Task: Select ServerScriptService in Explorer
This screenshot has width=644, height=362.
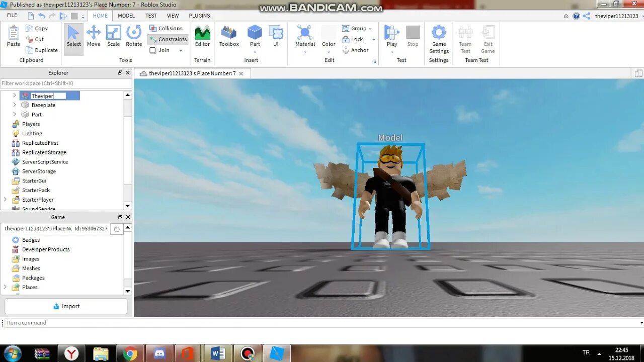Action: coord(45,162)
